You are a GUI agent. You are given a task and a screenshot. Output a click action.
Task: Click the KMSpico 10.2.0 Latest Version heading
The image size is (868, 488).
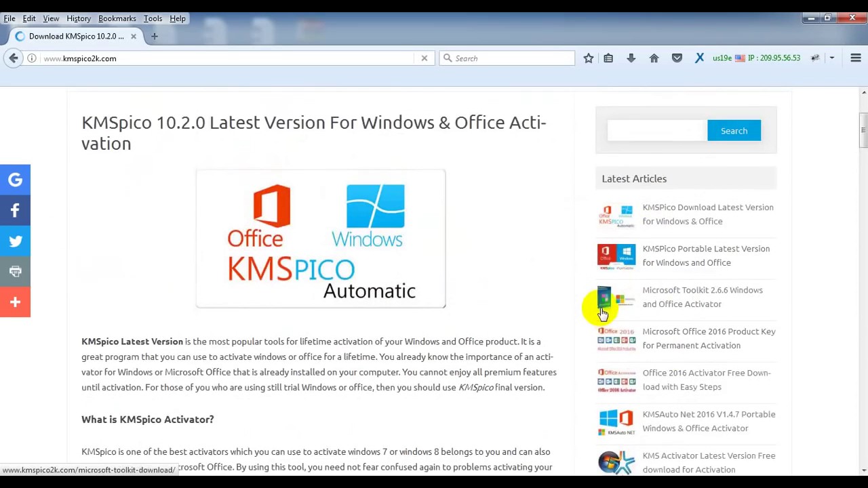click(x=314, y=133)
